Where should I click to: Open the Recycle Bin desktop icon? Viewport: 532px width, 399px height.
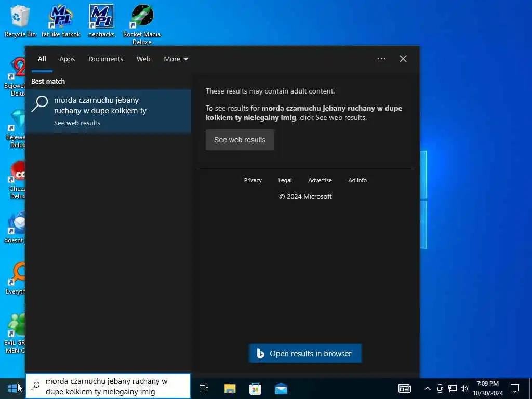pyautogui.click(x=20, y=20)
